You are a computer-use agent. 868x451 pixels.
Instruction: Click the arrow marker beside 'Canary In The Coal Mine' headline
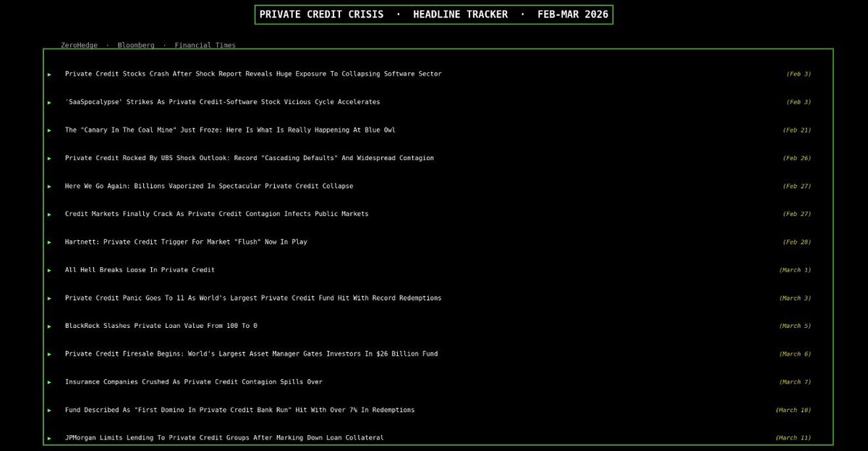tap(49, 130)
